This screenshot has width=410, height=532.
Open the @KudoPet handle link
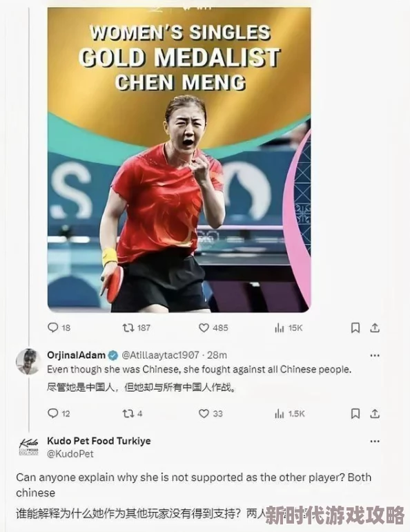click(70, 454)
